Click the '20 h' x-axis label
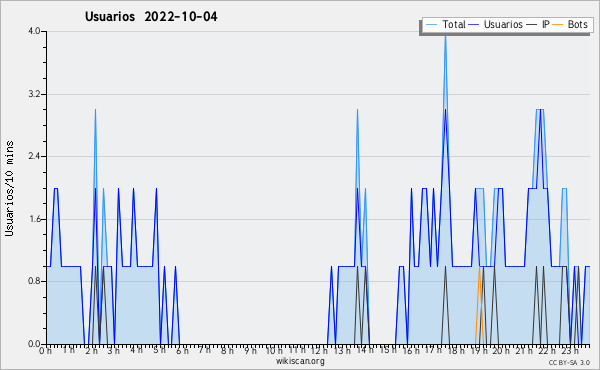Image resolution: width=600 pixels, height=370 pixels. pos(501,351)
